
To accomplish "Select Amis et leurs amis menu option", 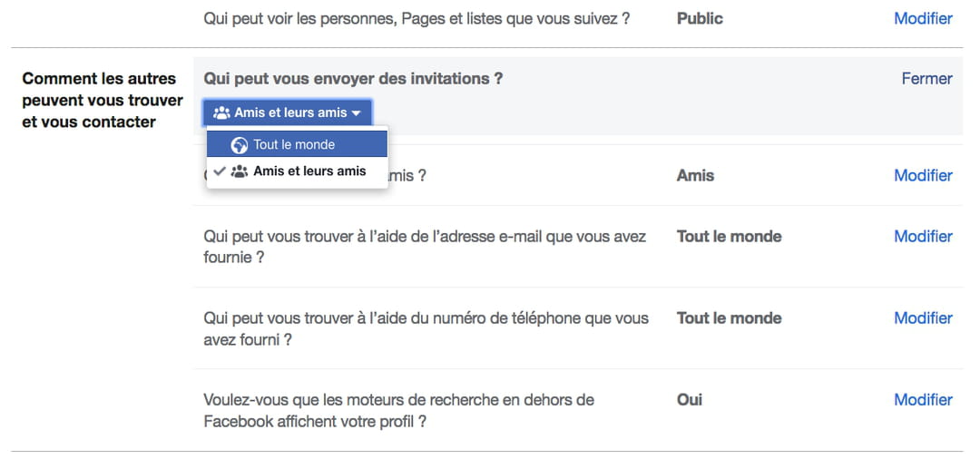I will [x=309, y=171].
